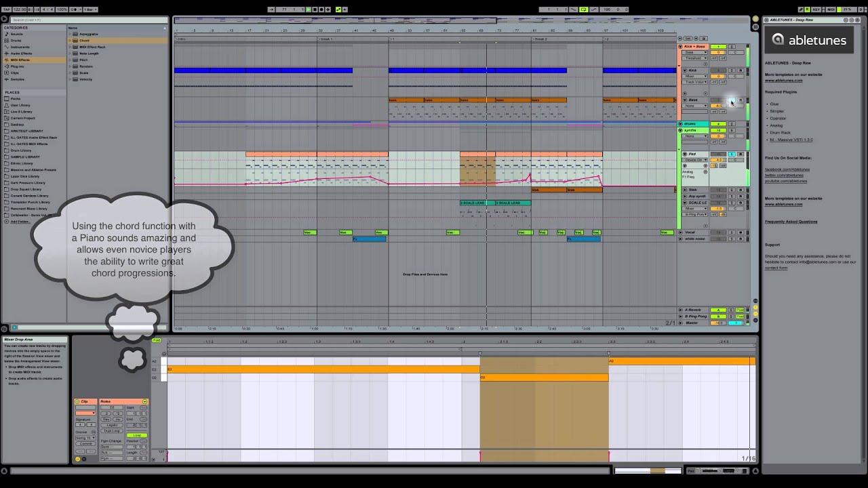The width and height of the screenshot is (868, 488).
Task: Toggle the loop switch in transport bar
Action: point(583,9)
